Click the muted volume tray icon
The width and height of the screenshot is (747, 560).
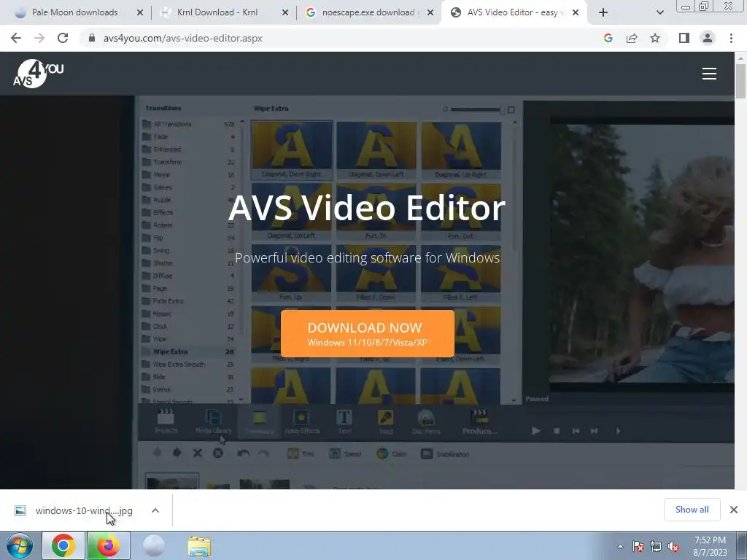pos(673,547)
